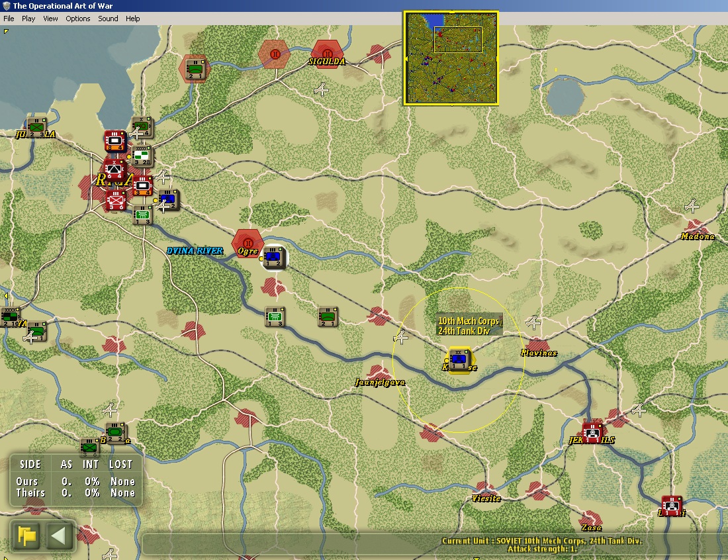
Task: Select the green HQ unit near Riga
Action: (x=142, y=127)
